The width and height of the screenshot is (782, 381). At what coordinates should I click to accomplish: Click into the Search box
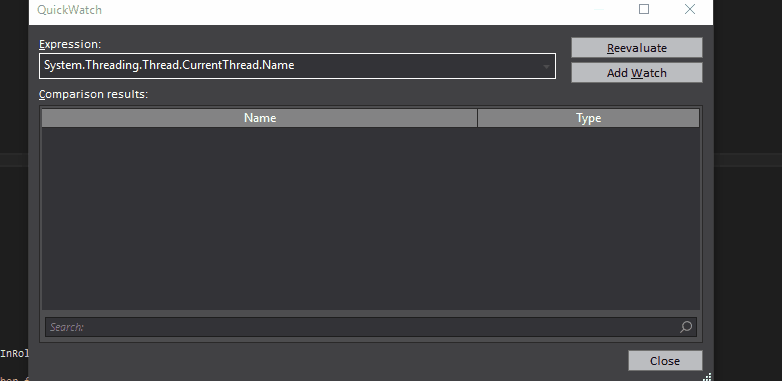pos(371,327)
